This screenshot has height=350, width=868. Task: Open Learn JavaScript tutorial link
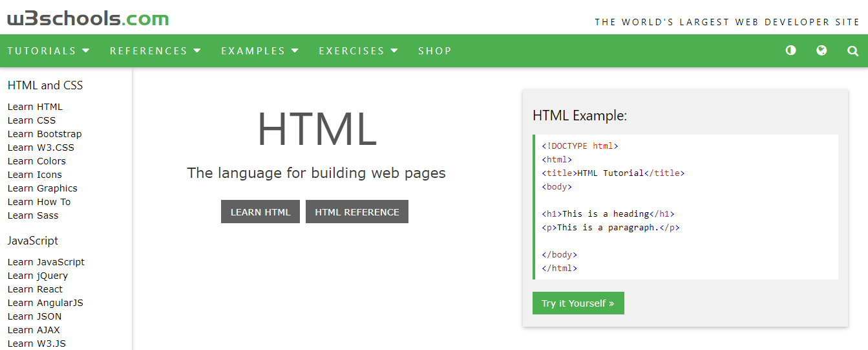[46, 262]
